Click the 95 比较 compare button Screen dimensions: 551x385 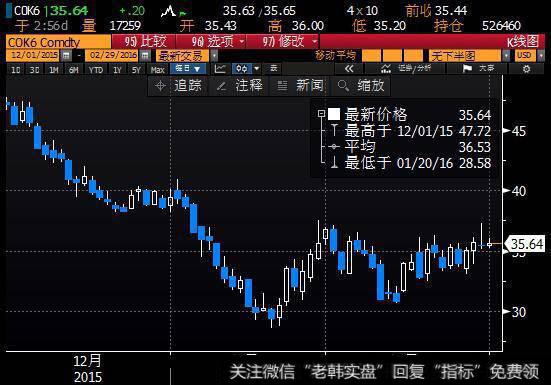(x=143, y=42)
